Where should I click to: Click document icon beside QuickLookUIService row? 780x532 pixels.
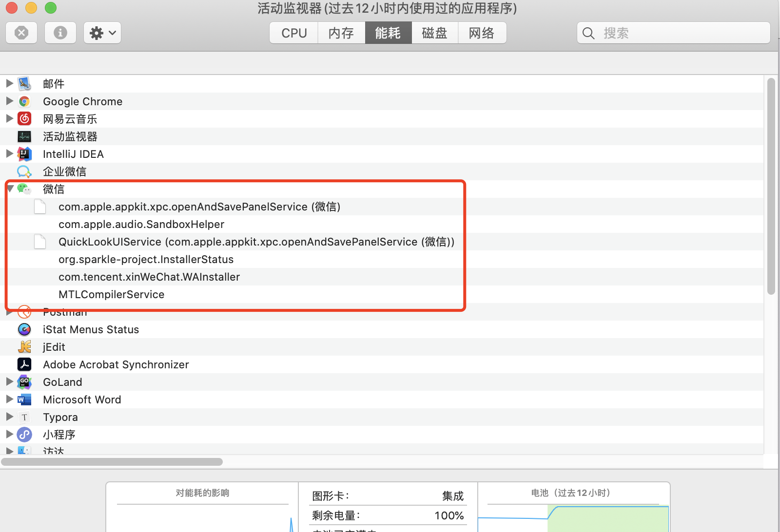[40, 242]
